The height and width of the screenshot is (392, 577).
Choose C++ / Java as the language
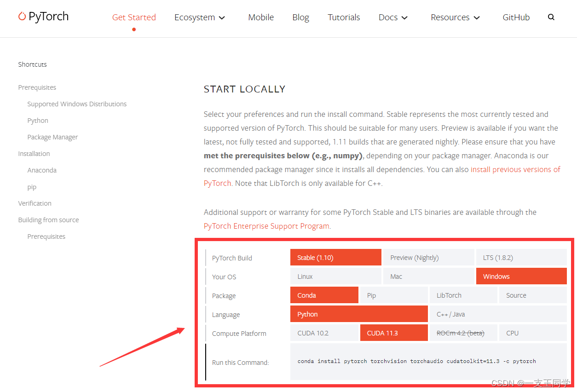click(498, 314)
